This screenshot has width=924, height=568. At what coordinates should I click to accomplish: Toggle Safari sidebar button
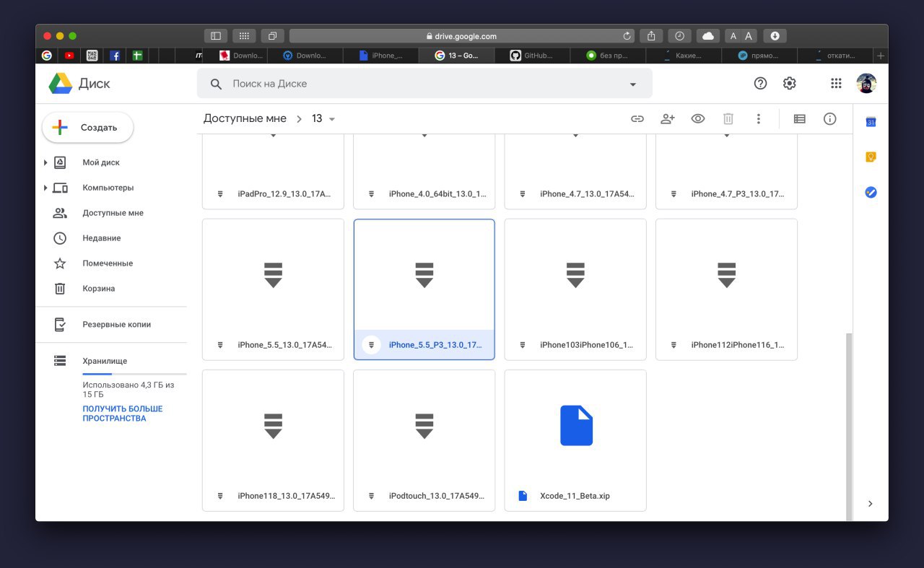(216, 36)
